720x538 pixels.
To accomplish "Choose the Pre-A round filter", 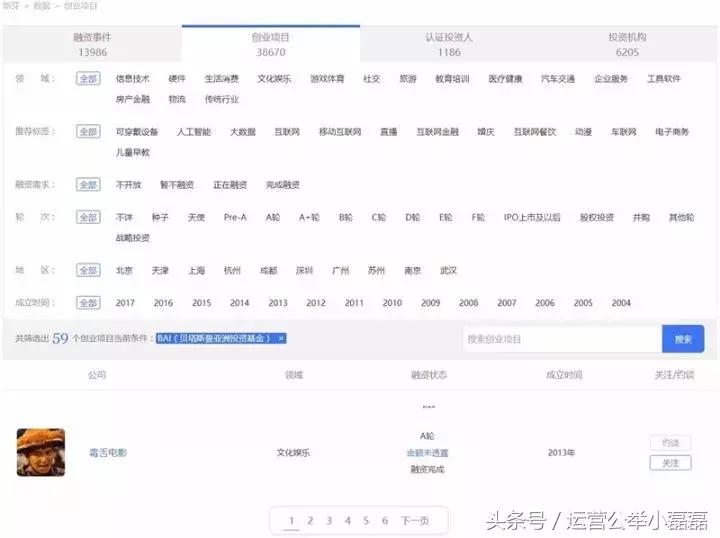I will coord(235,217).
